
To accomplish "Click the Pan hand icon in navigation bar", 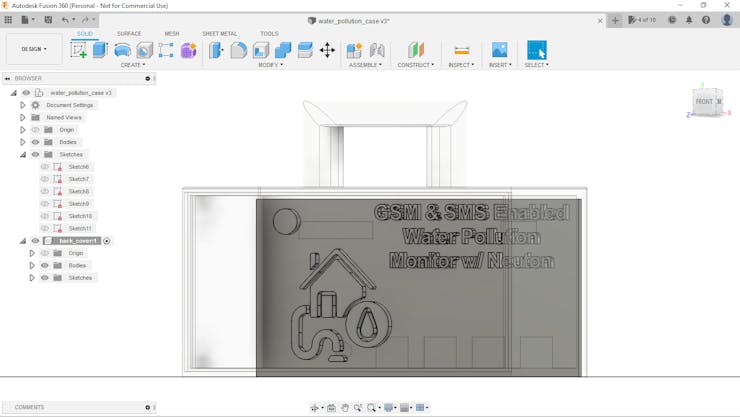I will point(345,408).
